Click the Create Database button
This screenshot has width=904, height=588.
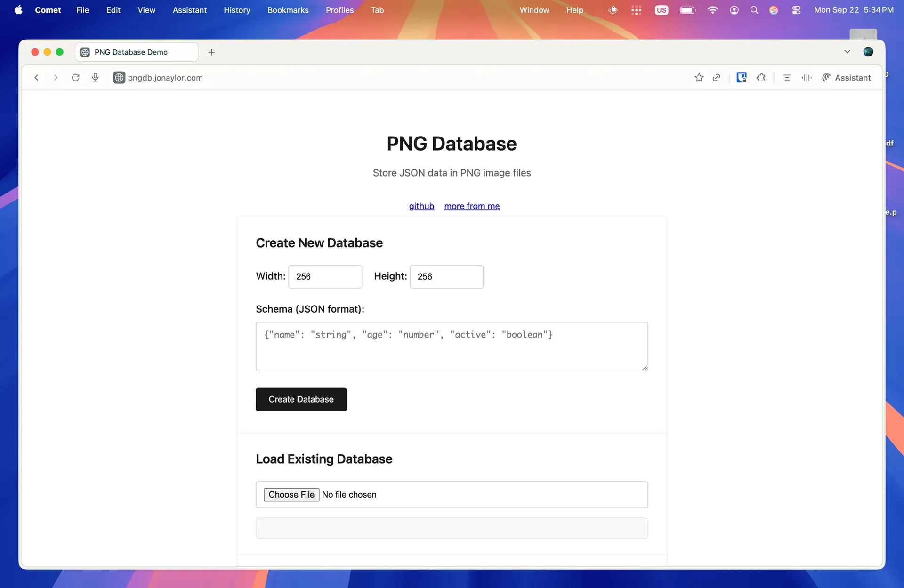(x=301, y=399)
